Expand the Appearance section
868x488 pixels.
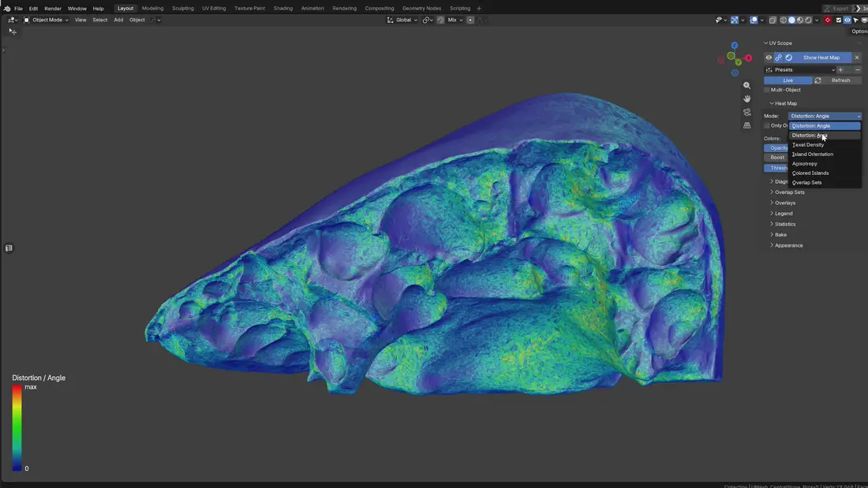(786, 245)
